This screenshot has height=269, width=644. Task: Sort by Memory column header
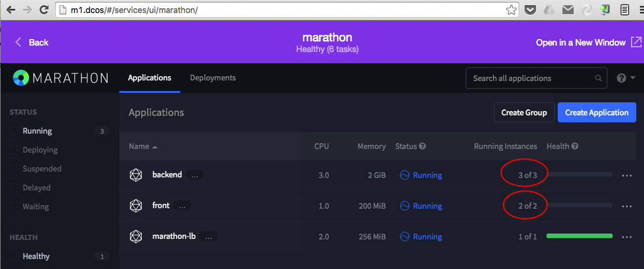[x=372, y=146]
